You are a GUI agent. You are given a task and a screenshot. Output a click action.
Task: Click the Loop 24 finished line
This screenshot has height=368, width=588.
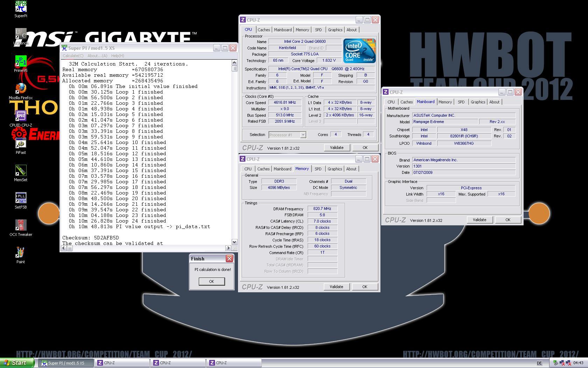[x=118, y=221]
